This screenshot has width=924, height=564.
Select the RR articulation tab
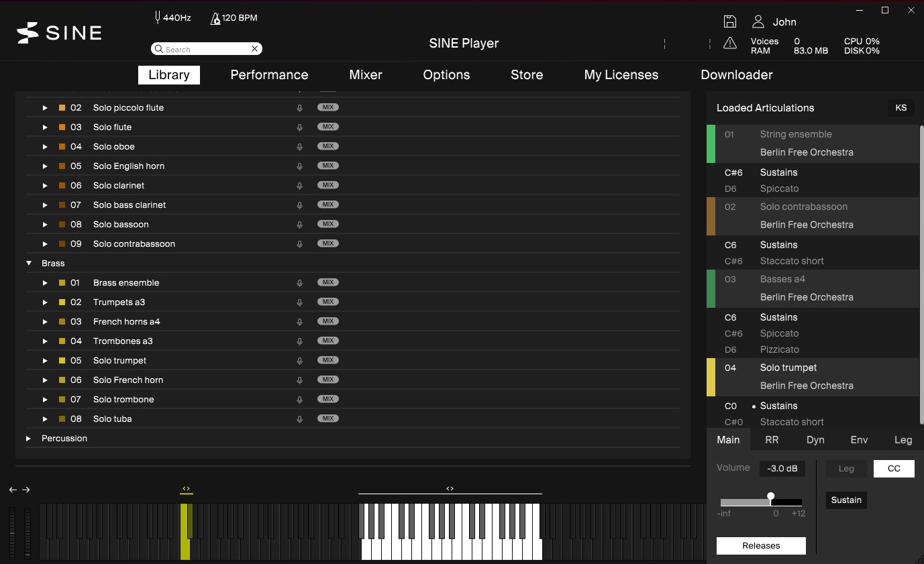click(x=772, y=440)
